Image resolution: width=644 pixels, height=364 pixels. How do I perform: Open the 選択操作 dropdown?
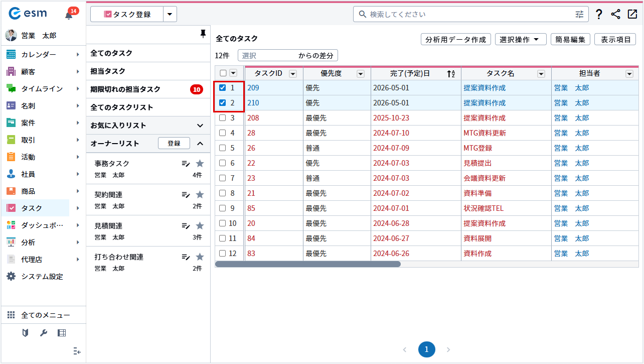click(520, 40)
